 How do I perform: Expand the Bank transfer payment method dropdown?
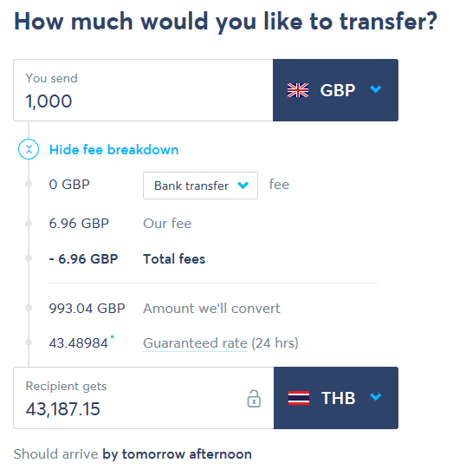pos(200,186)
